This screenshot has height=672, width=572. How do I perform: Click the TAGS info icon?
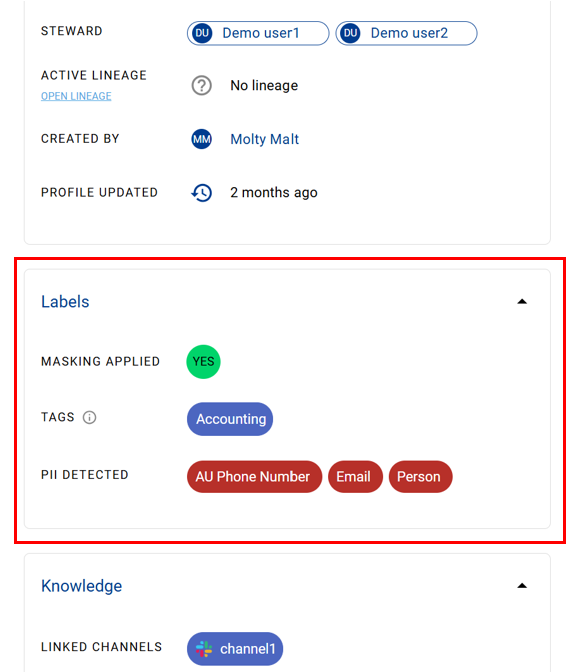point(90,417)
